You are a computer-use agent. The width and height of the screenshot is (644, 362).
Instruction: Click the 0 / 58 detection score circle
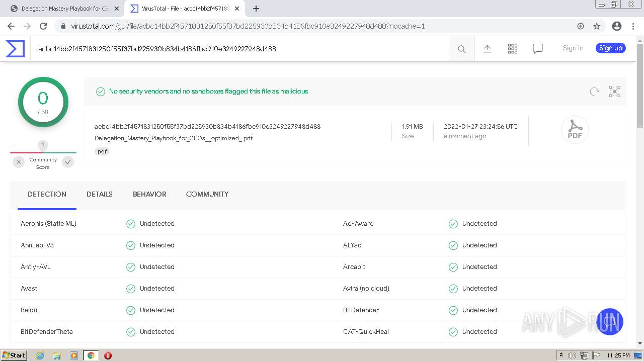coord(43,103)
